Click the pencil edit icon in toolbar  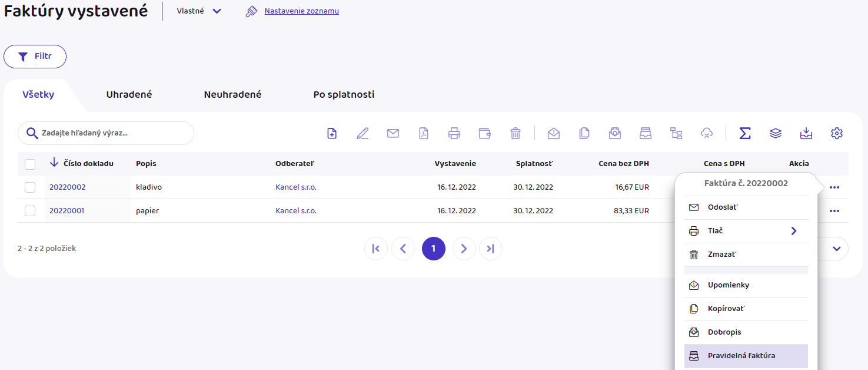363,133
